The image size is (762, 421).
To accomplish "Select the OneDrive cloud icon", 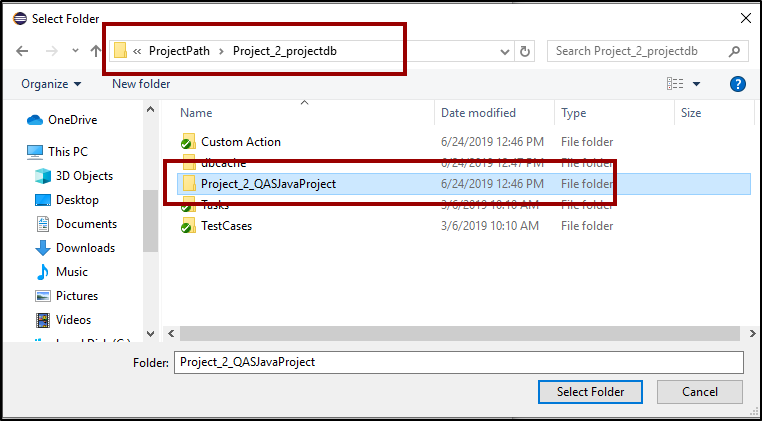I will click(35, 120).
